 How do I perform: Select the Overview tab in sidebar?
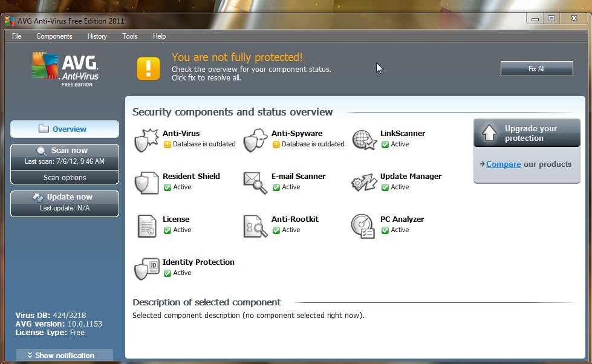coord(65,129)
